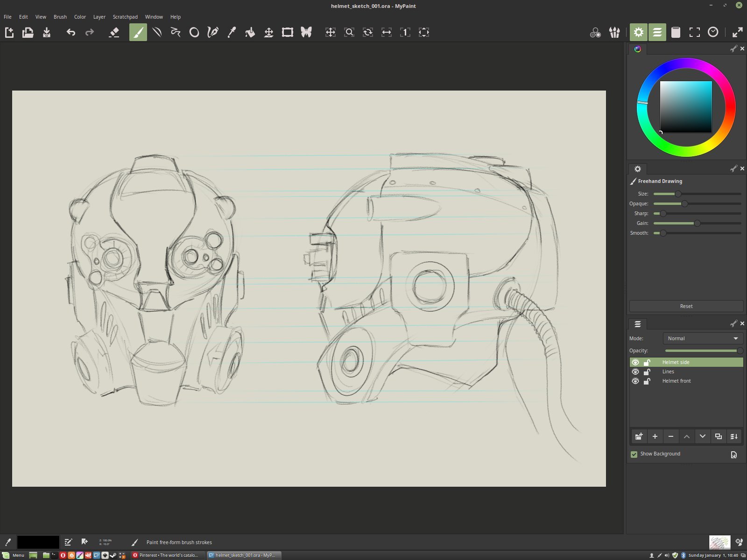Select the Ellipse tool in the toolbar
This screenshot has height=560, width=747.
point(194,32)
